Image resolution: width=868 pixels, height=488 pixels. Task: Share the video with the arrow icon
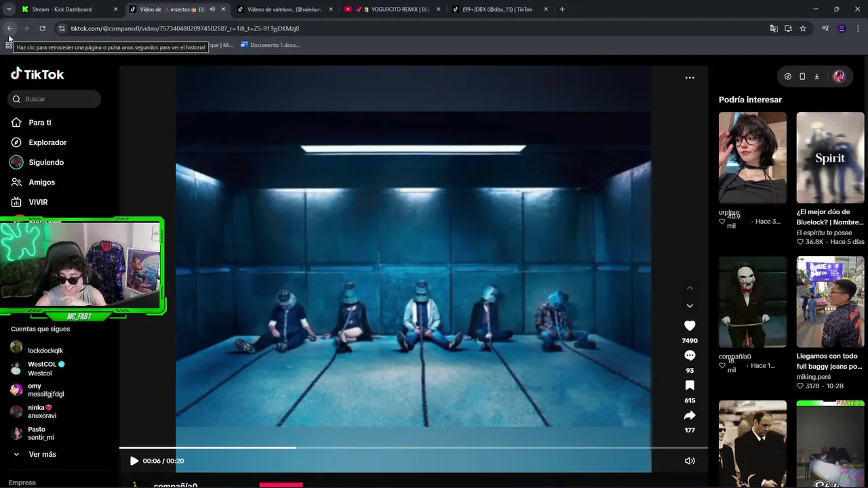tap(690, 415)
